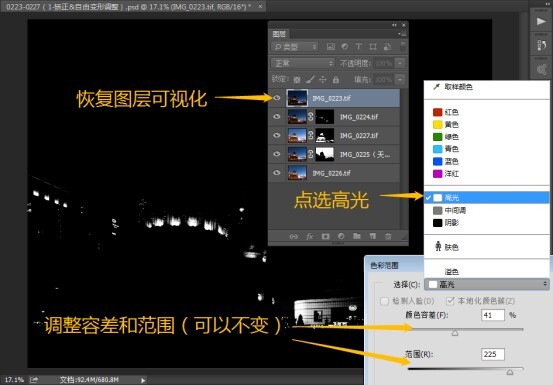Open the History panel icon in dock
The width and height of the screenshot is (553, 385).
coord(541,45)
